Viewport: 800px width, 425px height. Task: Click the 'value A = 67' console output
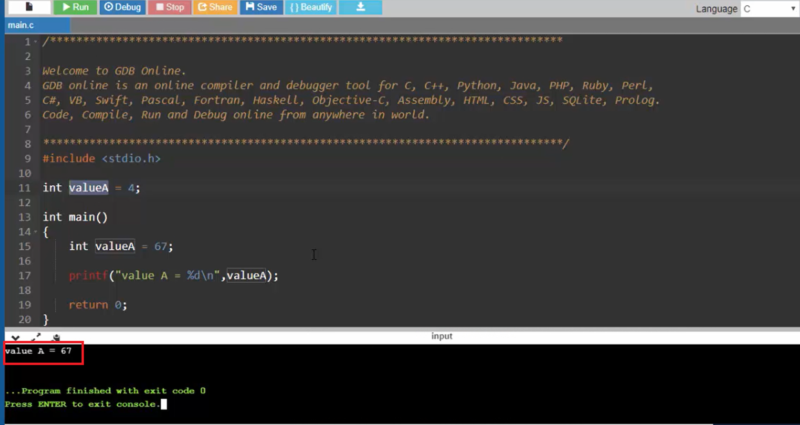38,351
